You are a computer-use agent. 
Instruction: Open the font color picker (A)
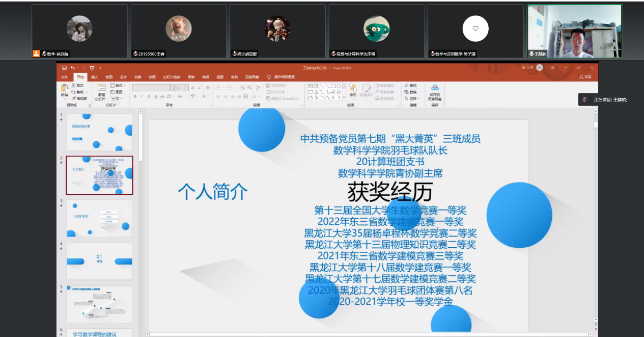pyautogui.click(x=204, y=96)
